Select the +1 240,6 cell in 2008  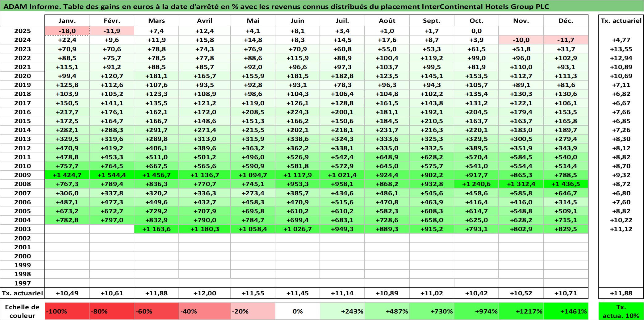476,184
